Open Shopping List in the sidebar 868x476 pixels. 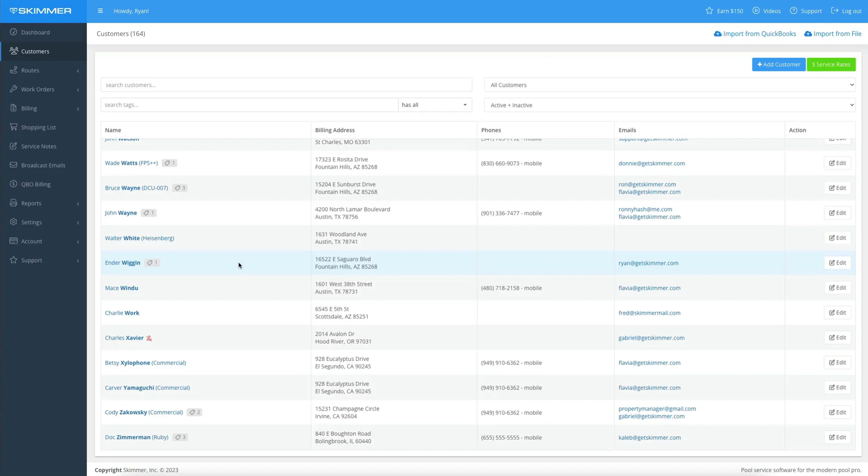pyautogui.click(x=43, y=127)
